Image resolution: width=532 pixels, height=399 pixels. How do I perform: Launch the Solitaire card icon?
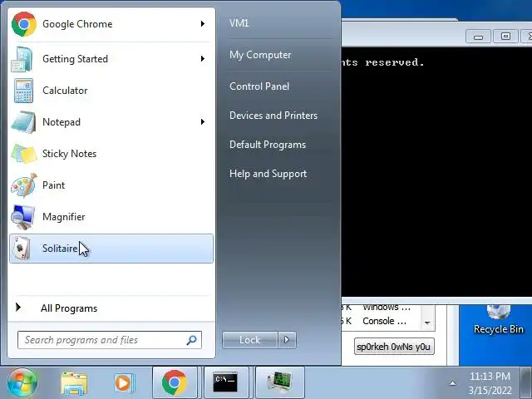22,249
